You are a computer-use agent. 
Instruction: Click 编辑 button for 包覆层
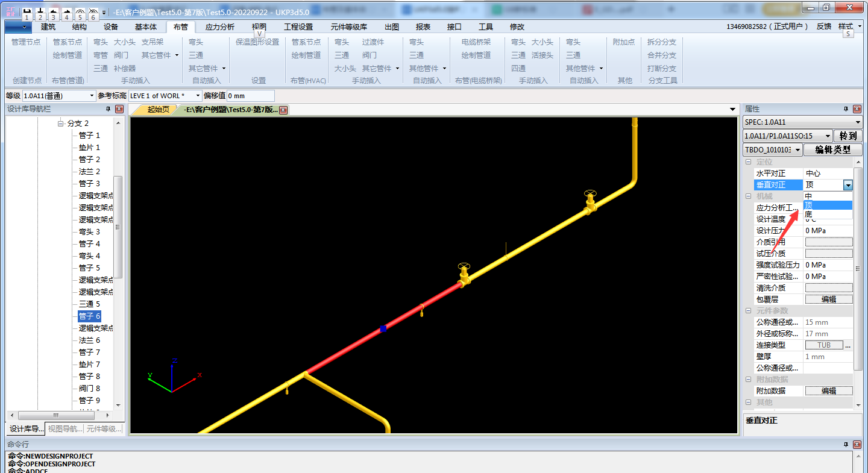pyautogui.click(x=829, y=299)
